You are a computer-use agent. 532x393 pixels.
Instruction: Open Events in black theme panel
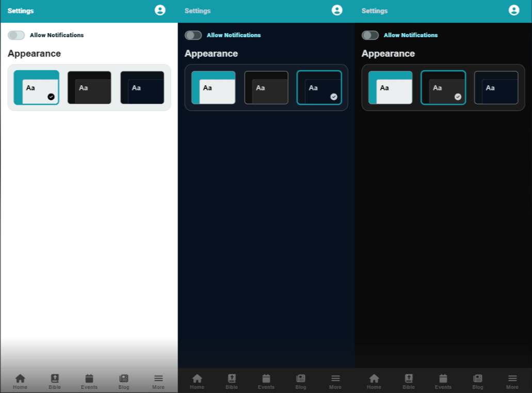pyautogui.click(x=443, y=382)
